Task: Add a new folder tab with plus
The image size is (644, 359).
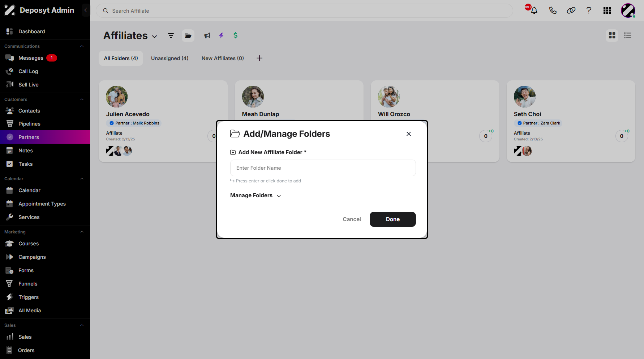Action: [x=259, y=58]
